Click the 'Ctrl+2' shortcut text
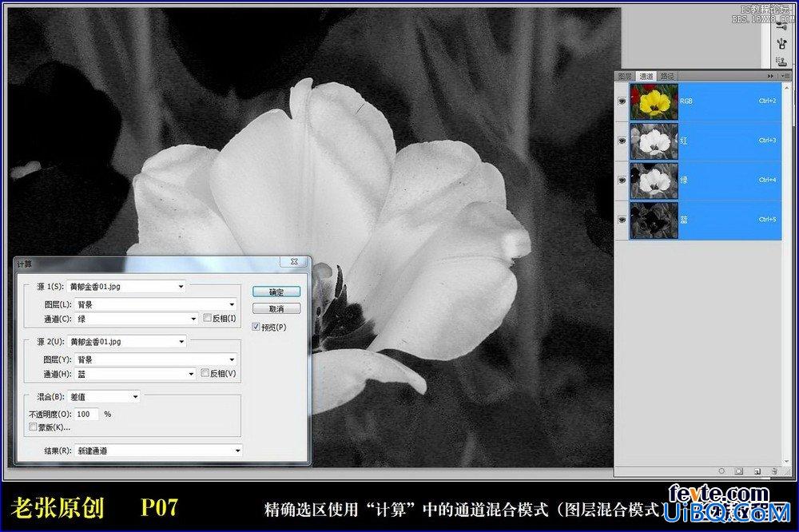The image size is (799, 532). 767,101
